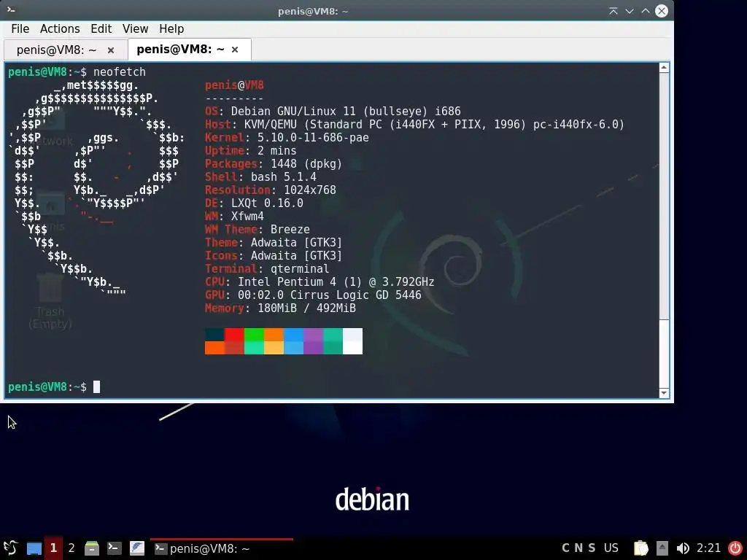Image resolution: width=747 pixels, height=560 pixels.
Task: Click the 'DE: LXQt 0.16.0' line
Action: 254,203
